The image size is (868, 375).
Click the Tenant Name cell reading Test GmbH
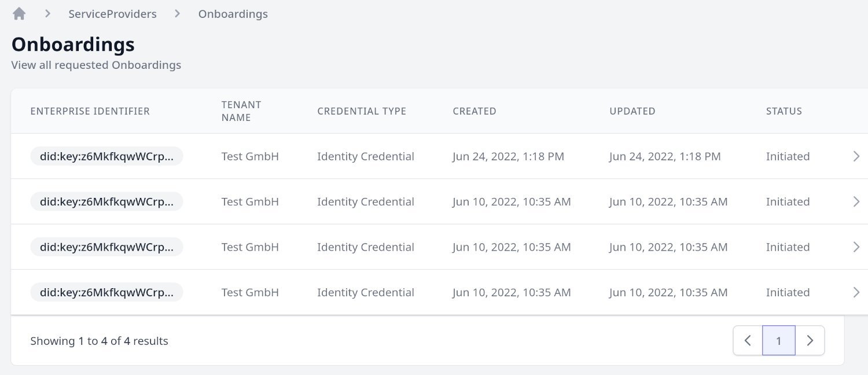click(x=250, y=156)
